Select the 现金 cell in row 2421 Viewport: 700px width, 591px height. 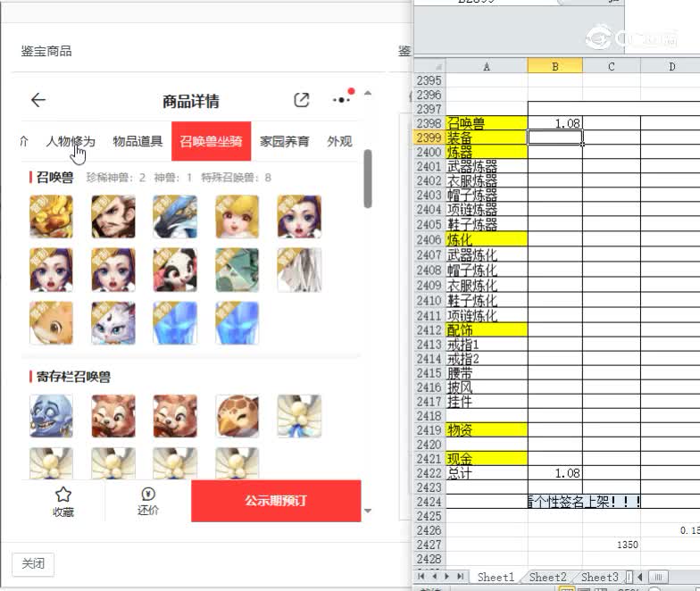[x=487, y=459]
